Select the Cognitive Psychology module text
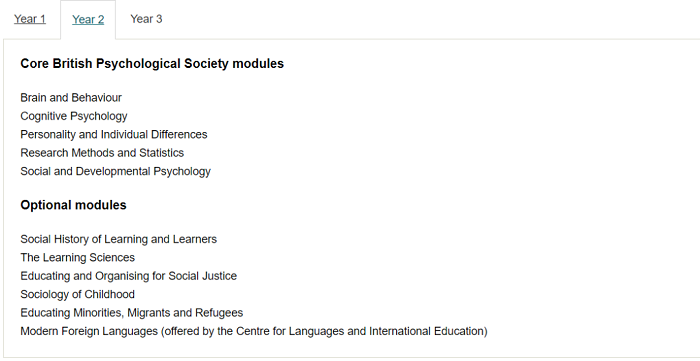 tap(74, 116)
